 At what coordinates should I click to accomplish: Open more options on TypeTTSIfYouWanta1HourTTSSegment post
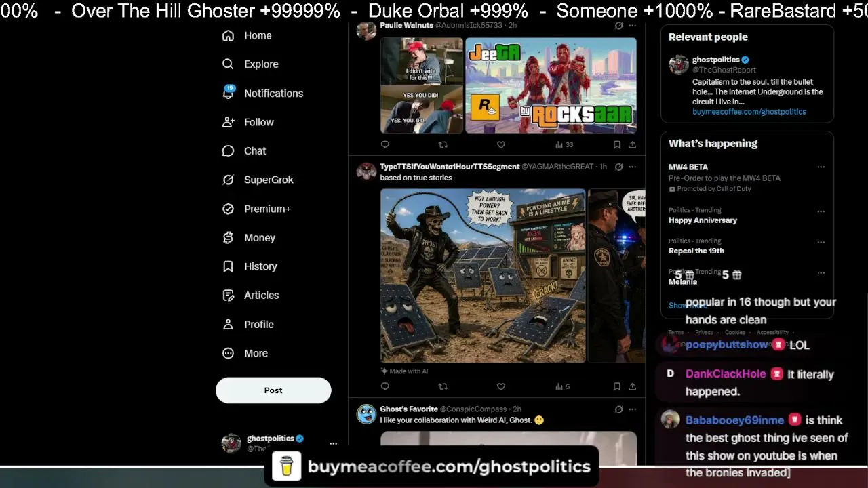coord(632,167)
